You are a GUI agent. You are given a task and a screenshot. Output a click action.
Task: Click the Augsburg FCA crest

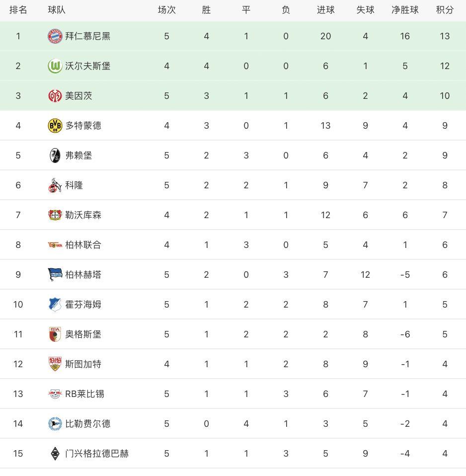[x=55, y=334]
